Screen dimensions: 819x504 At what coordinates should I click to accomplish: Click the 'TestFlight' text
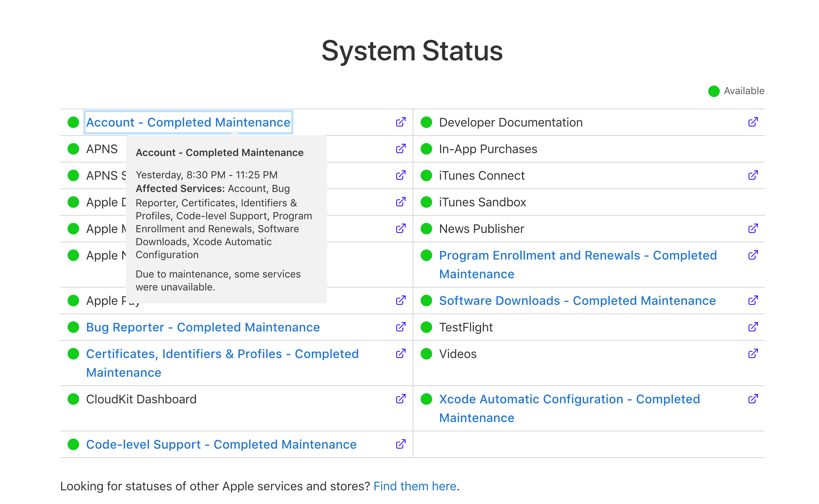[x=466, y=327]
